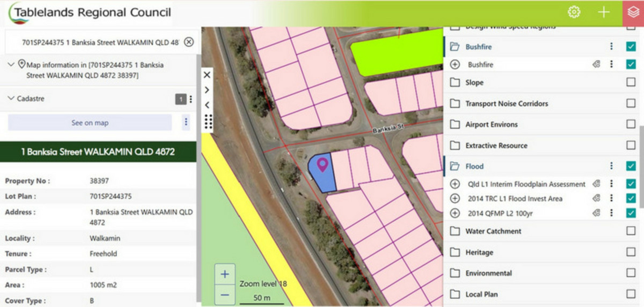This screenshot has height=307, width=644.
Task: Click the purple location pin on map
Action: point(322,165)
